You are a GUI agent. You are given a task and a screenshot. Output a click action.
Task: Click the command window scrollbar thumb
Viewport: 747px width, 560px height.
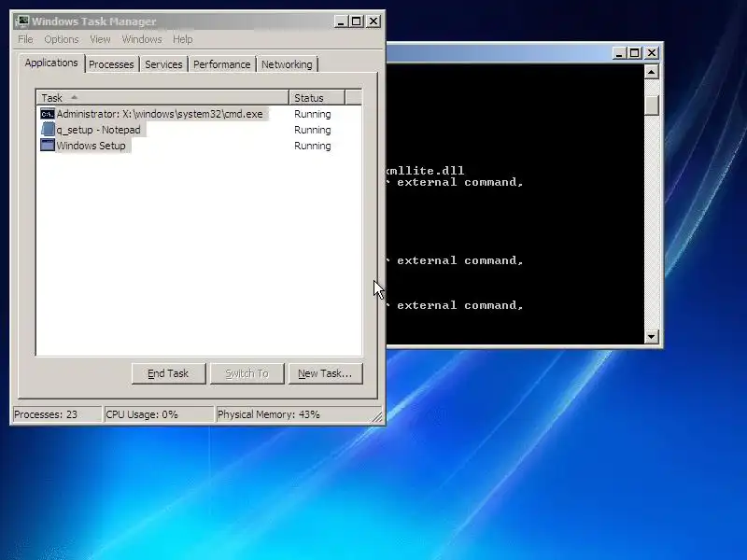click(x=651, y=105)
